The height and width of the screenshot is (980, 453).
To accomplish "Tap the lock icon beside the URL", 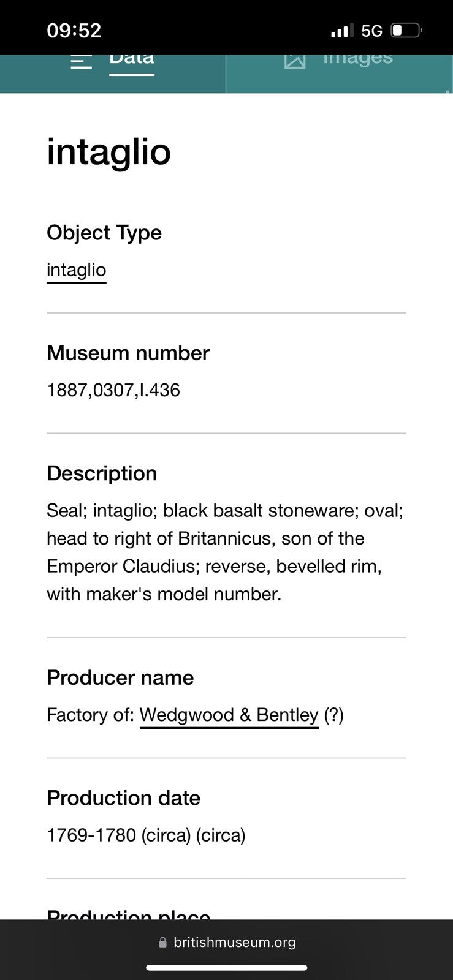I will coord(162,942).
